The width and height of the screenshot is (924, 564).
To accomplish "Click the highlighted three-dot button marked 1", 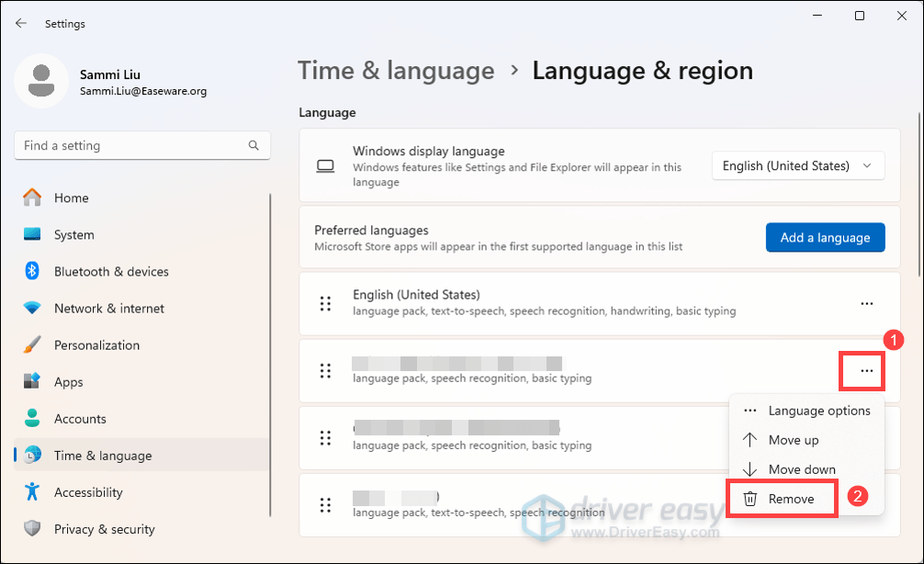I will (x=866, y=370).
